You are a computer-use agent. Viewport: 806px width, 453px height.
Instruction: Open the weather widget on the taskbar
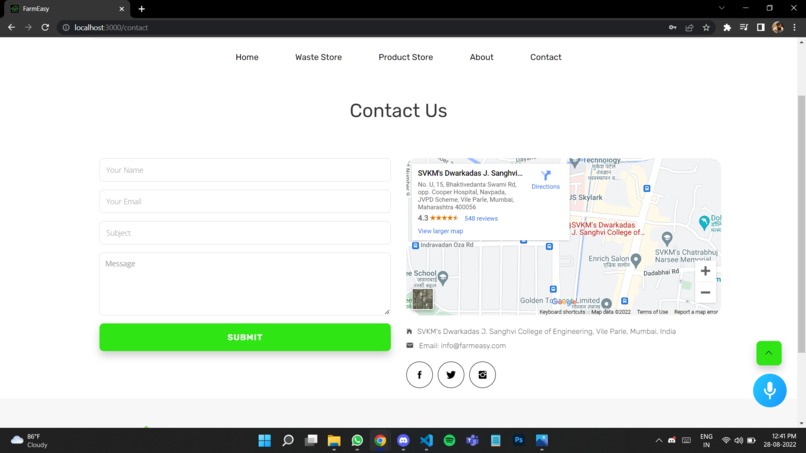point(29,441)
